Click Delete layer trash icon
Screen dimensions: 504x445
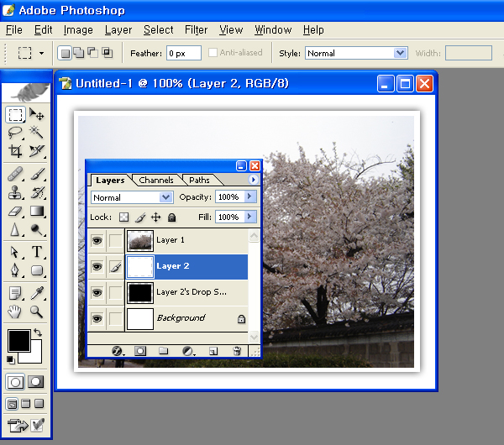pos(237,350)
